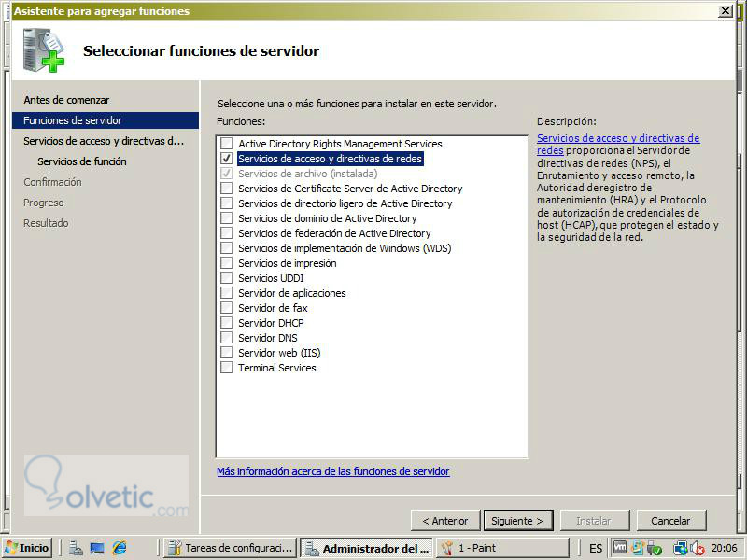747x560 pixels.
Task: Switch to 1 - Paint taskbar window
Action: 503,548
